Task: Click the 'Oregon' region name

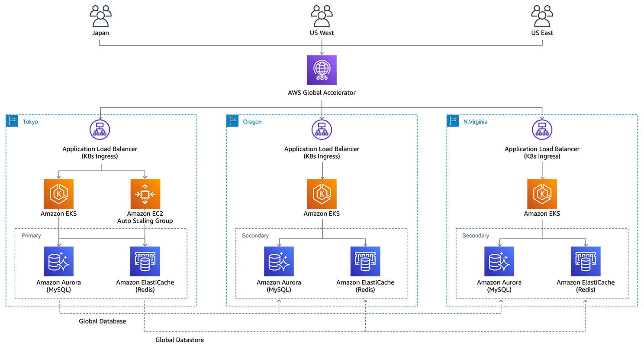Action: coord(252,122)
